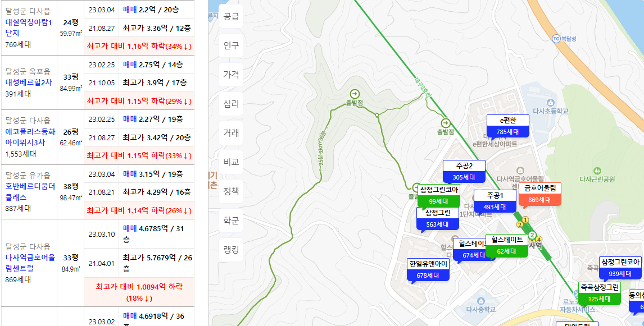Select the 삼정그린 563세대 map marker

pyautogui.click(x=438, y=219)
